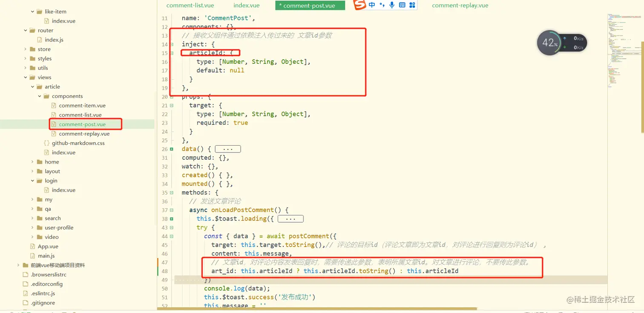
Task: Toggle Sogou punctuation mode
Action: 382,5
